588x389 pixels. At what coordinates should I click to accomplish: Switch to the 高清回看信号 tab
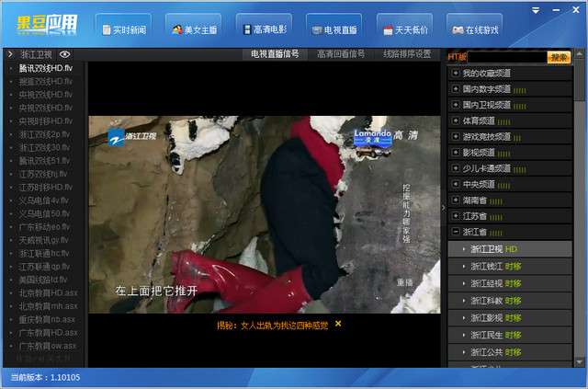point(341,54)
